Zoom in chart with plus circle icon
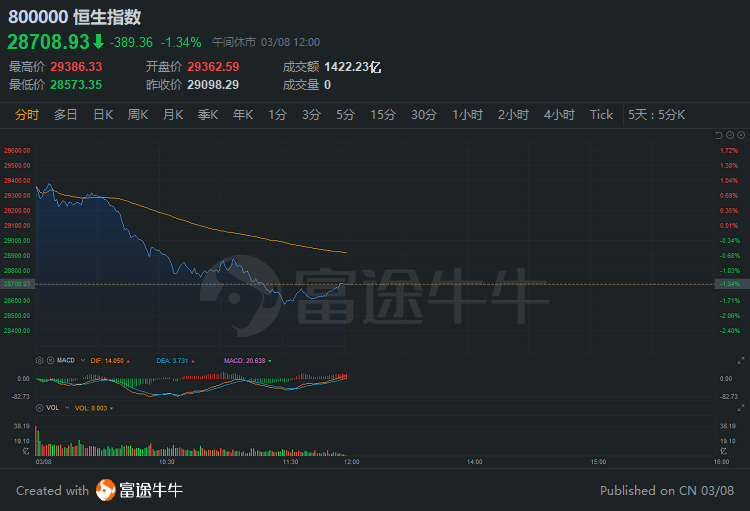The width and height of the screenshot is (750, 511). click(741, 135)
